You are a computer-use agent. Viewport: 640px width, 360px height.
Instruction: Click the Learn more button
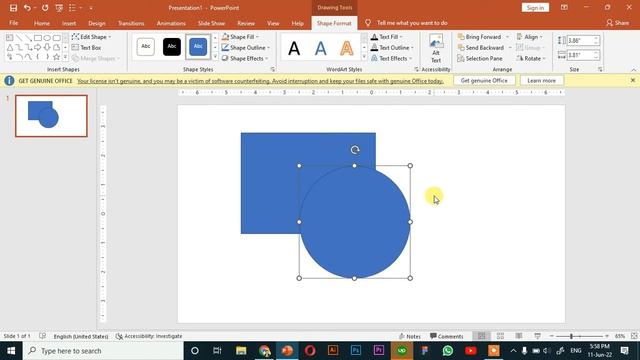(x=541, y=81)
